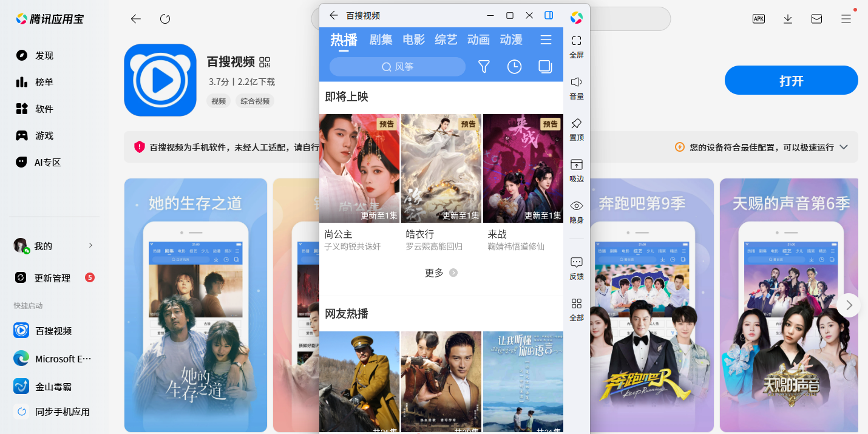The height and width of the screenshot is (434, 868).
Task: Click the 打开 button
Action: [x=792, y=80]
